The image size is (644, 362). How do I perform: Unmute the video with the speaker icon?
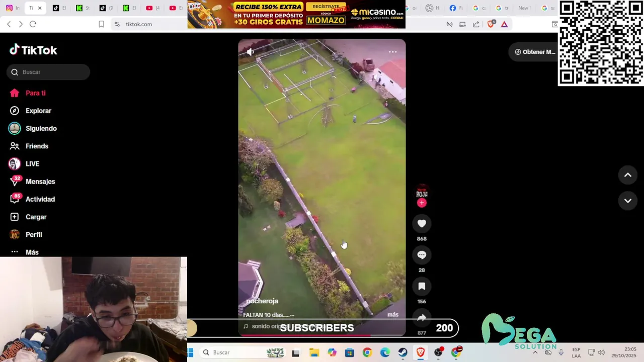click(x=250, y=51)
